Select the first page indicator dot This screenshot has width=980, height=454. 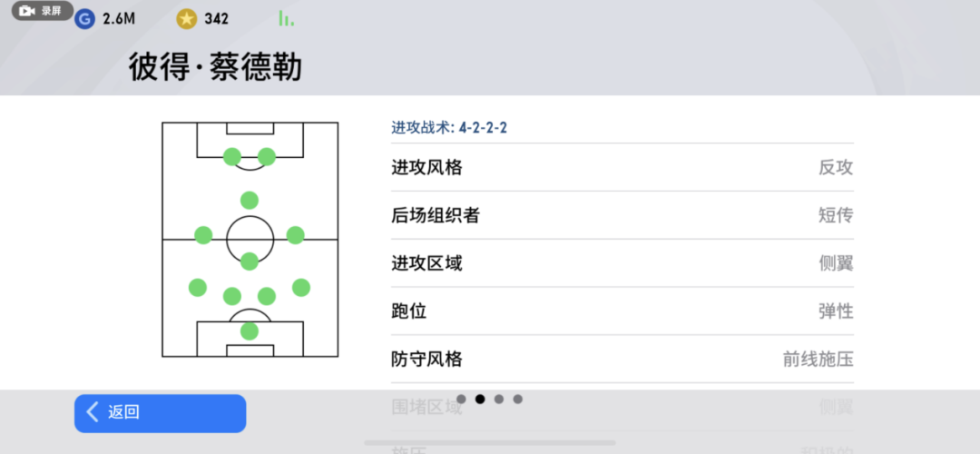tap(461, 399)
